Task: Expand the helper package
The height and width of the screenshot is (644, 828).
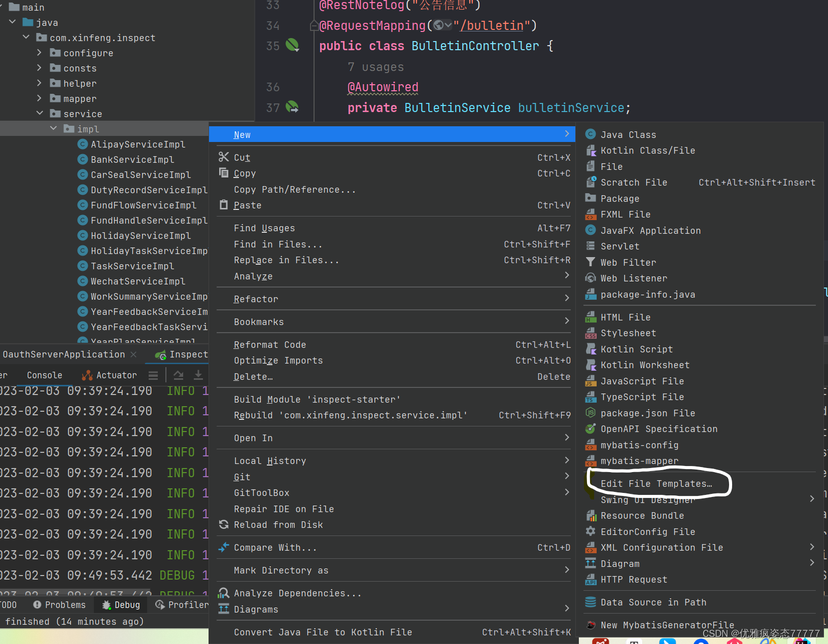Action: tap(39, 83)
